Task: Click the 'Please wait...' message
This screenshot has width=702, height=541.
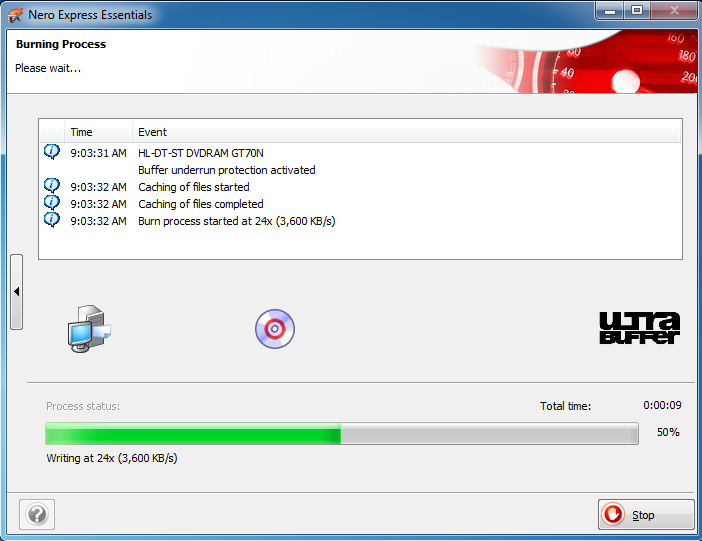Action: pyautogui.click(x=48, y=68)
